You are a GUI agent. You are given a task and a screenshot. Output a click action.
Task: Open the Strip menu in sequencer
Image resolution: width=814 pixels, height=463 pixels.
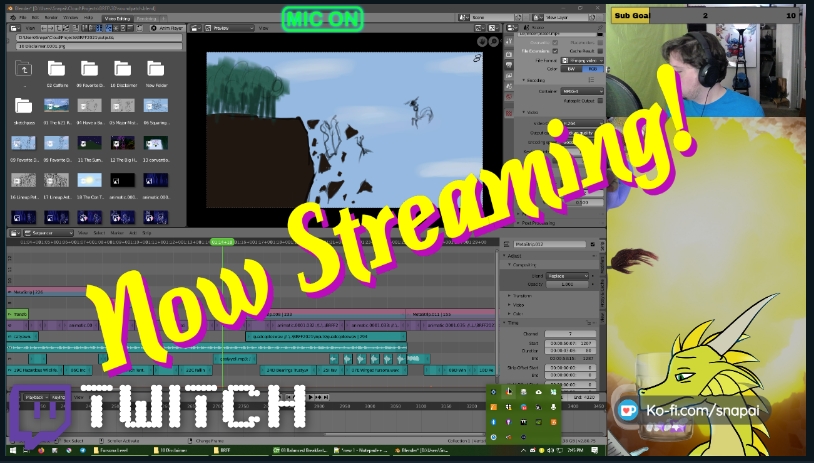point(147,233)
